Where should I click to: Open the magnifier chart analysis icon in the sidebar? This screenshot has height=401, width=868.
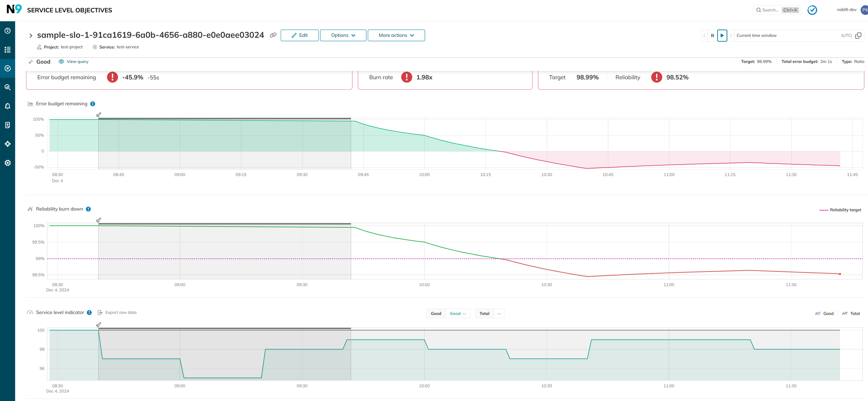point(7,87)
